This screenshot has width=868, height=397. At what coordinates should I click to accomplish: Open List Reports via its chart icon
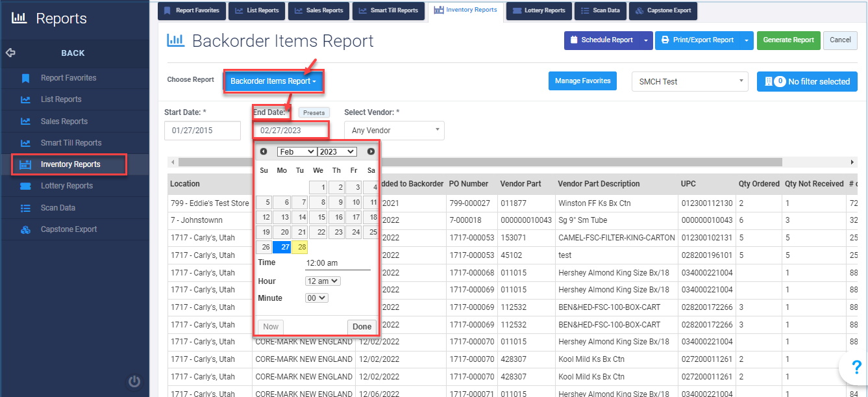click(x=26, y=99)
